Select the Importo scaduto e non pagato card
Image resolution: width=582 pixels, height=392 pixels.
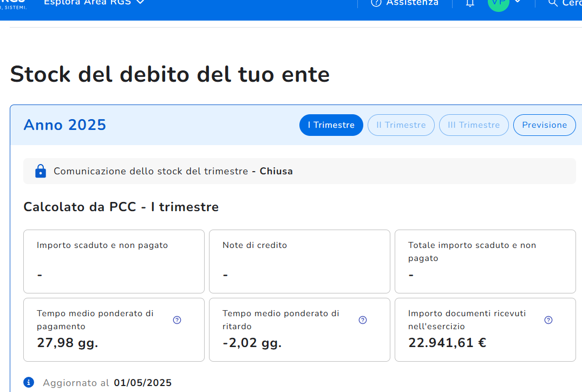click(x=114, y=262)
